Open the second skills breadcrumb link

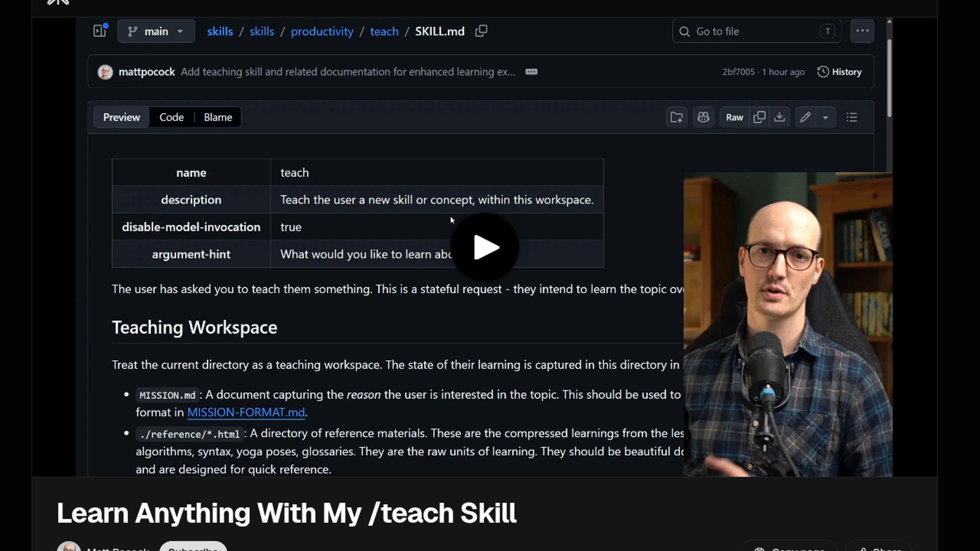262,31
